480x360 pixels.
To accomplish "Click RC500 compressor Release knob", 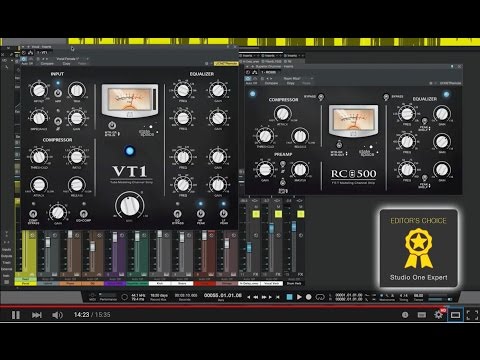I will (300, 136).
